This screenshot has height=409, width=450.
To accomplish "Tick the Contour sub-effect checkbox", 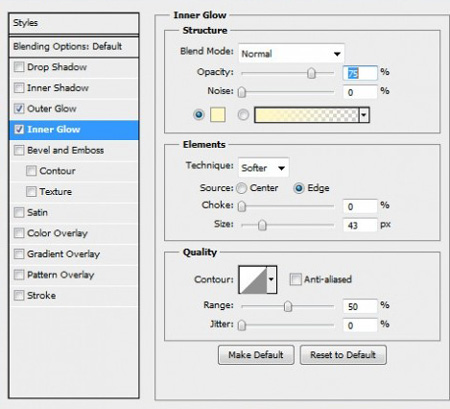I will point(31,171).
